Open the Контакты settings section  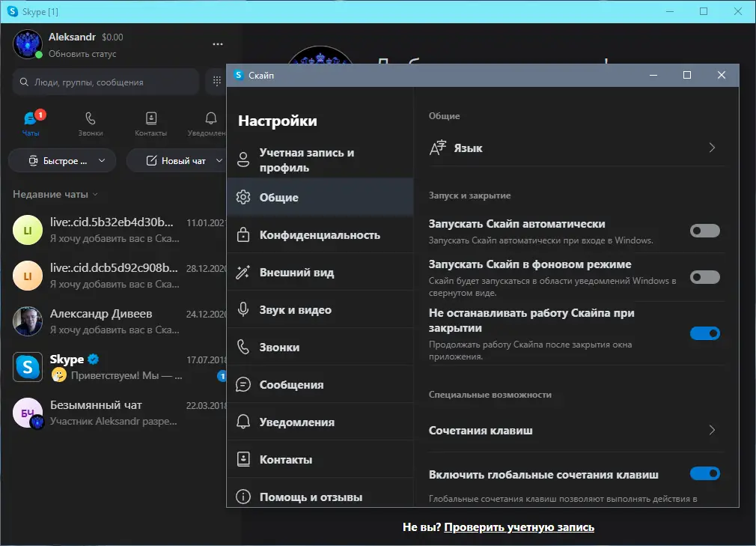[x=287, y=459]
